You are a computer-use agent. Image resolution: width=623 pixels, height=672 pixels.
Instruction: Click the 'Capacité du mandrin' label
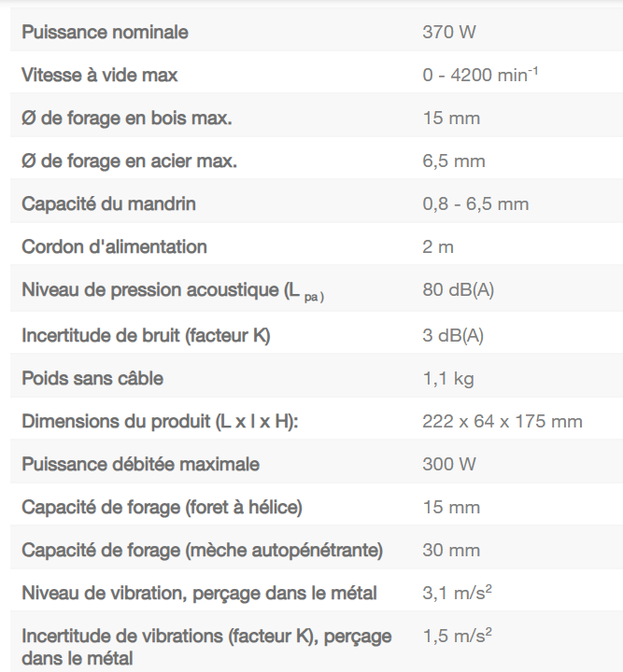[108, 204]
